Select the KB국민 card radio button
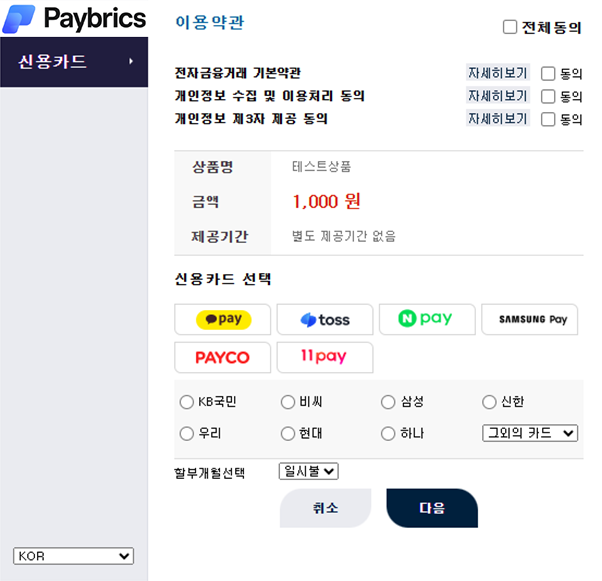This screenshot has height=581, width=602. coord(186,402)
